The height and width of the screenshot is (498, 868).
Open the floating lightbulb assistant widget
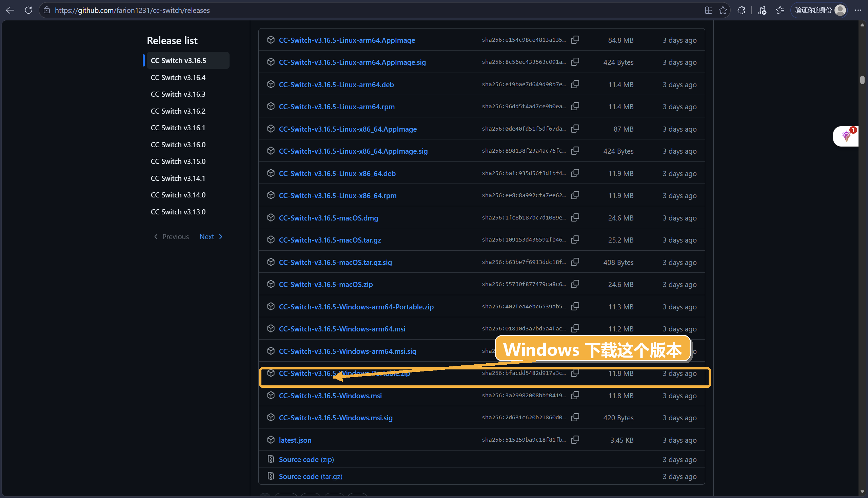click(x=846, y=136)
